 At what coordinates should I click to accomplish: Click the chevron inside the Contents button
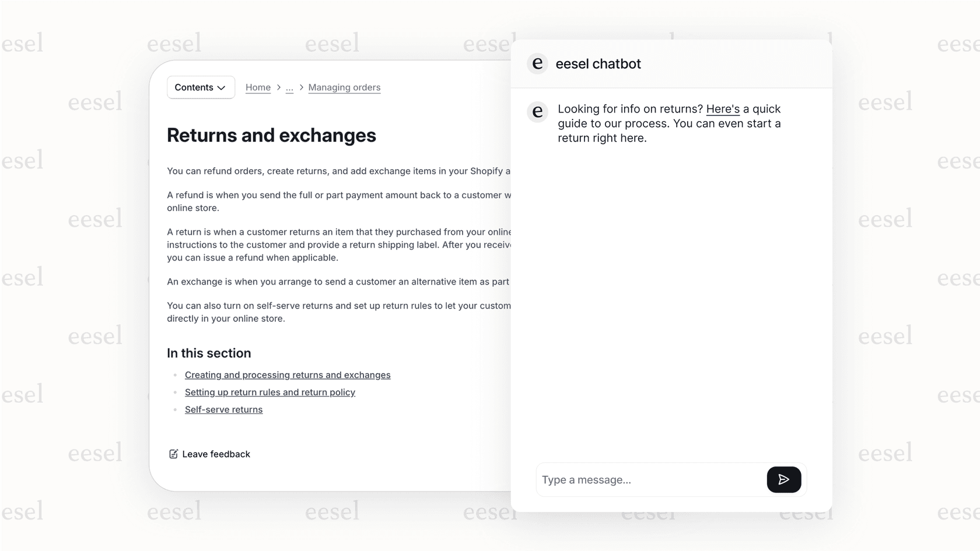click(222, 87)
